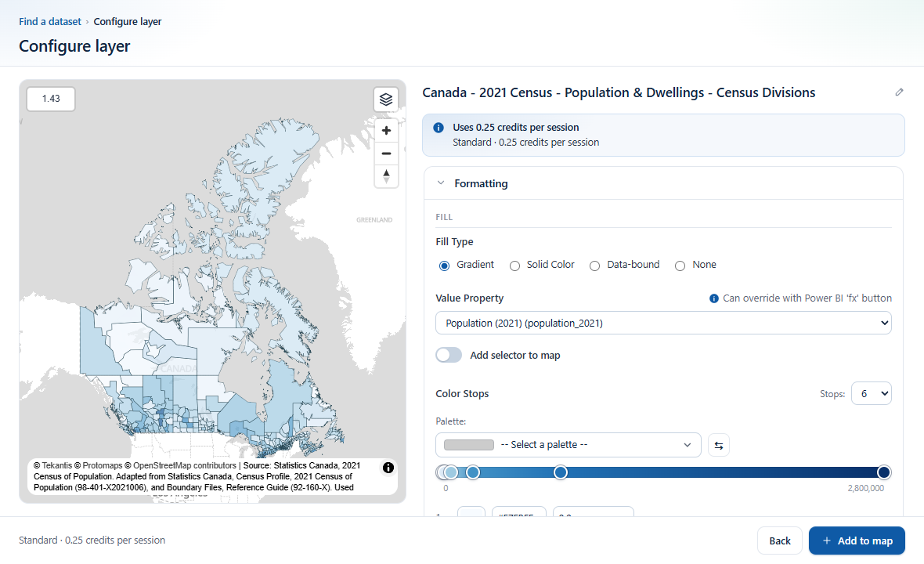The width and height of the screenshot is (924, 564).
Task: Reset map bearing with compass arrow
Action: coord(387,177)
